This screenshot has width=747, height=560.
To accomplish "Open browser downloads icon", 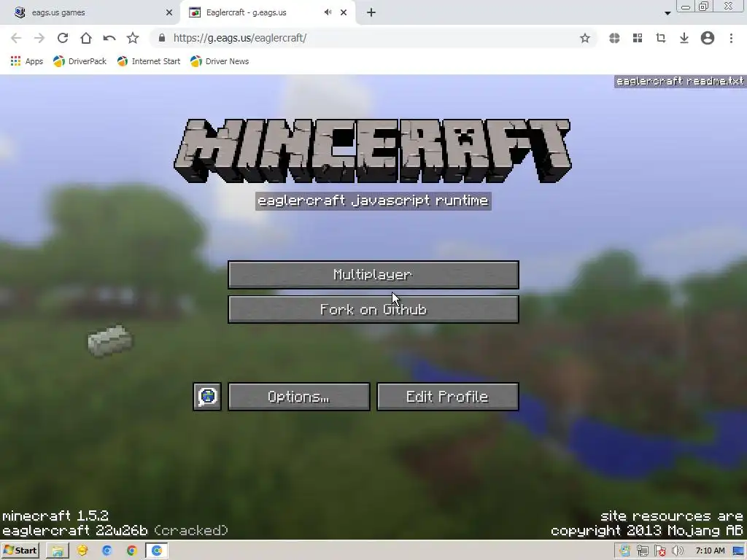I will (x=684, y=38).
